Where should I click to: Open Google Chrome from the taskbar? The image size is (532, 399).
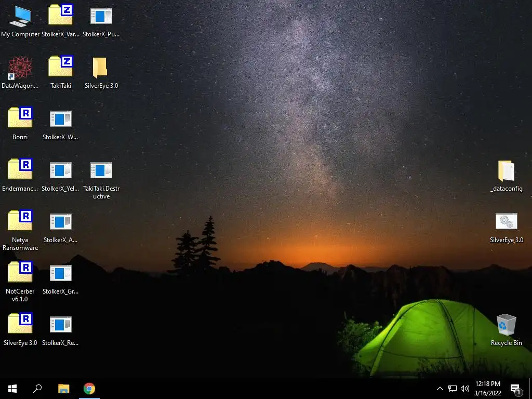coord(89,389)
